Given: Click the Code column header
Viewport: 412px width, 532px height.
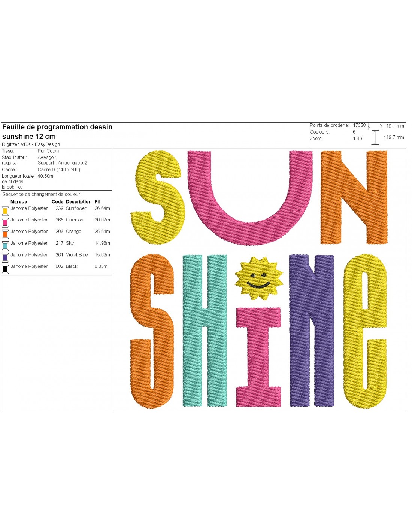Looking at the screenshot, I should tap(57, 202).
